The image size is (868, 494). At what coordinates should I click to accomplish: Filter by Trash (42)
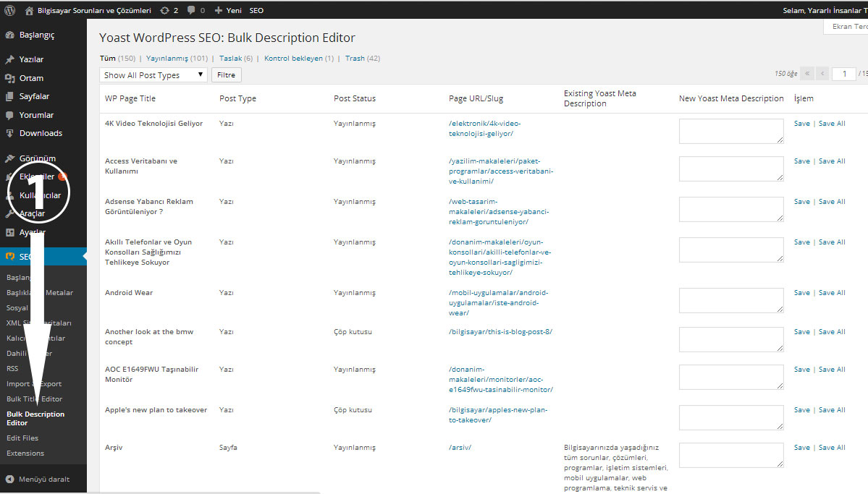[x=363, y=58]
